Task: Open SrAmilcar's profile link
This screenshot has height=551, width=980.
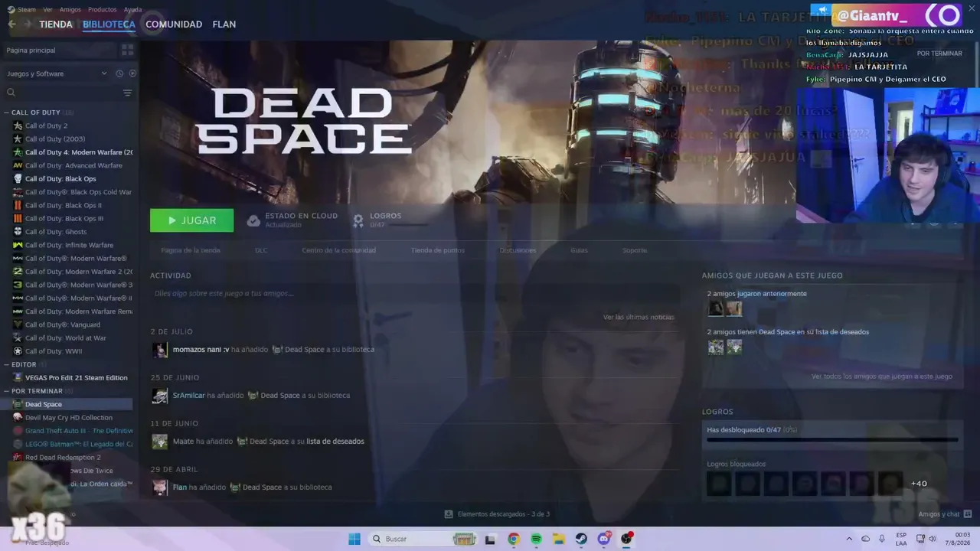Action: coord(188,396)
